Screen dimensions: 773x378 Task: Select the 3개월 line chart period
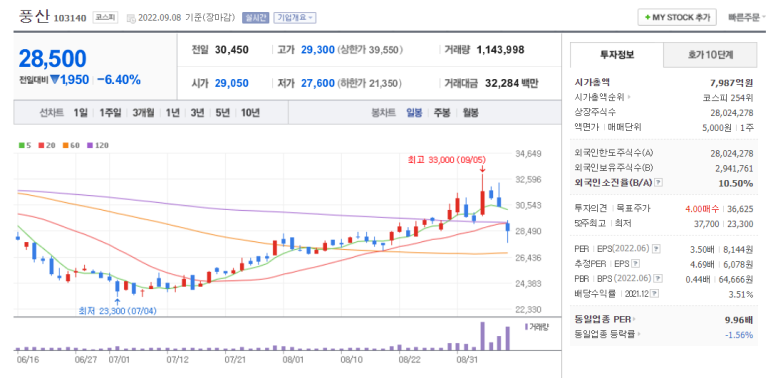click(x=143, y=113)
